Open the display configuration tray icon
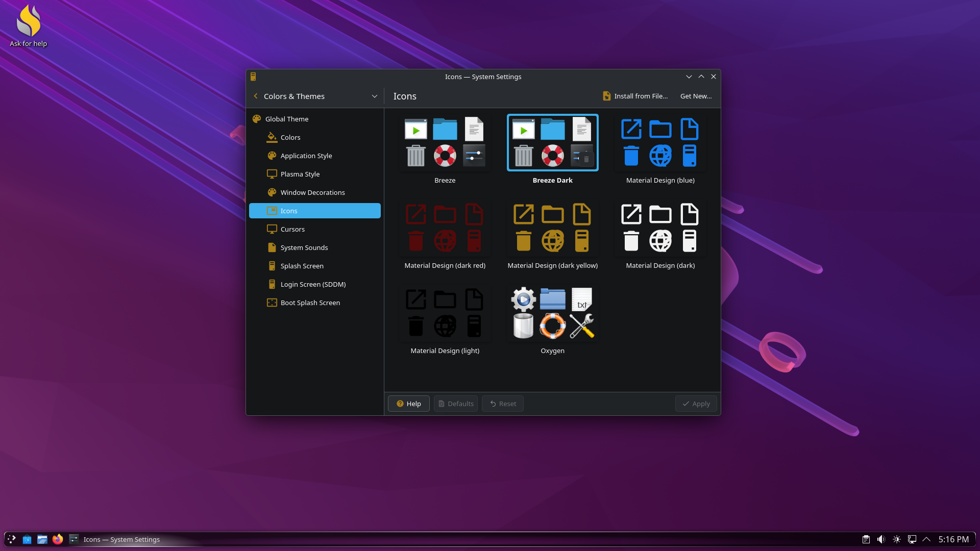This screenshot has width=980, height=551. click(912, 539)
